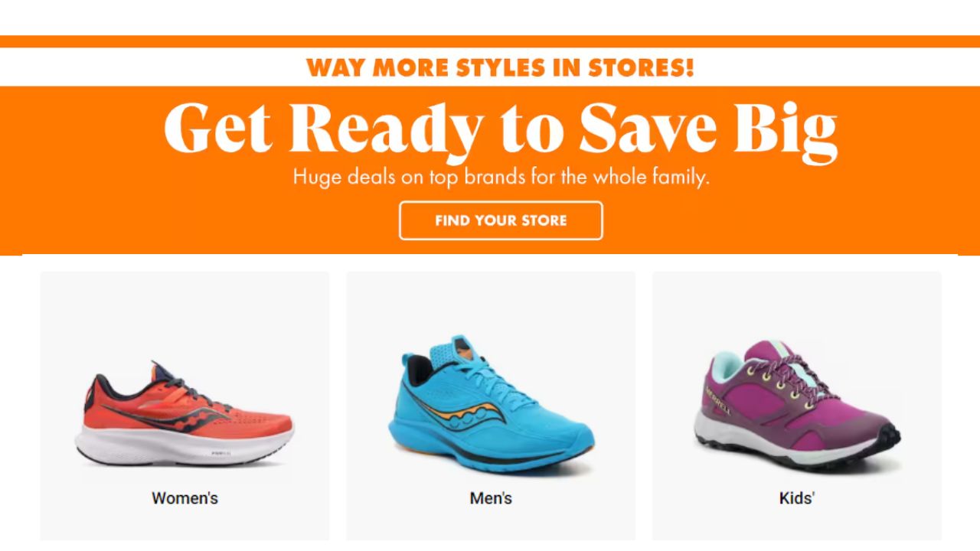Screen dimensions: 980x551
Task: Click the Way More Styles In Stores heading
Action: pyautogui.click(x=500, y=67)
